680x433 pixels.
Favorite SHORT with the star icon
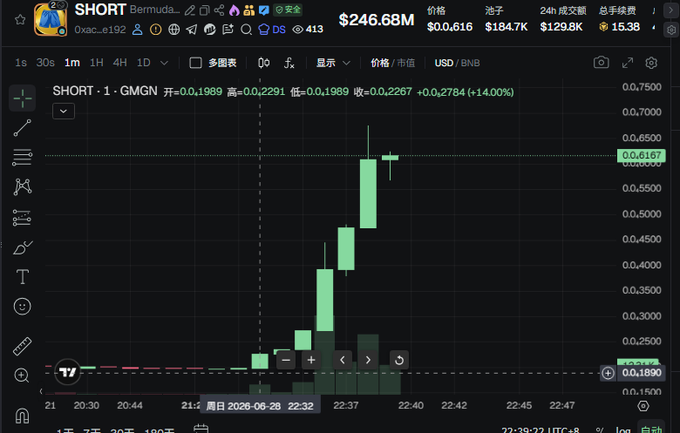[x=20, y=20]
